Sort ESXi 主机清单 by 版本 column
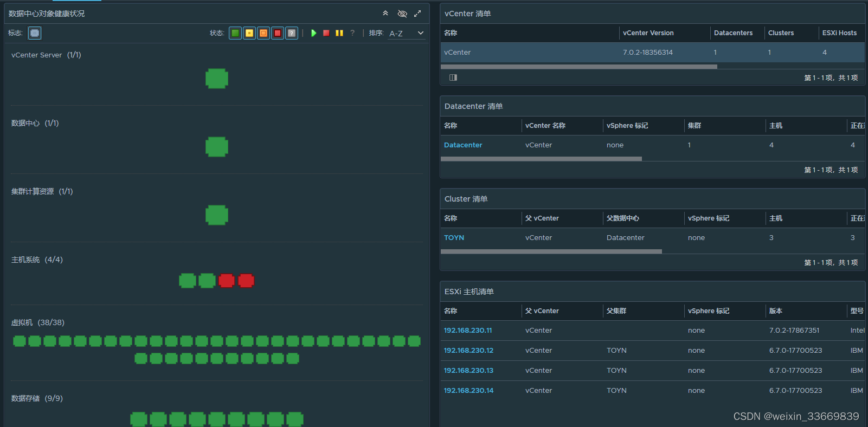This screenshot has height=427, width=868. 776,311
